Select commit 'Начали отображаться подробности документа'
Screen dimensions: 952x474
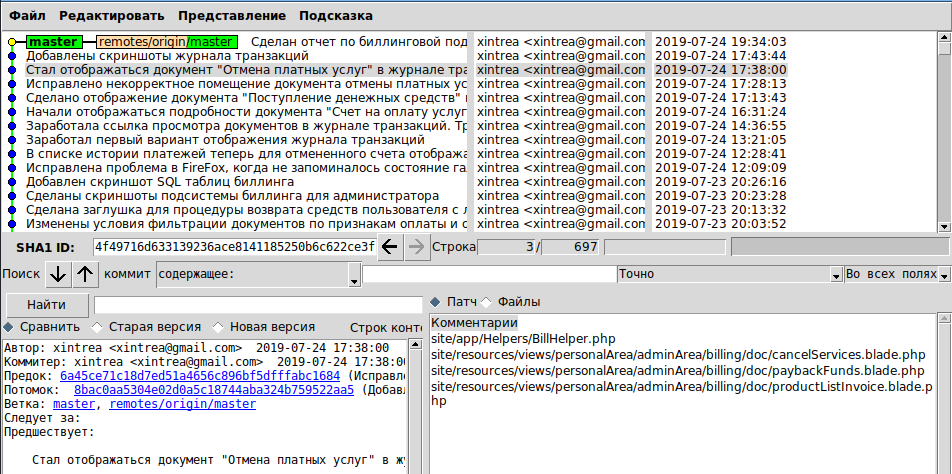pos(246,112)
